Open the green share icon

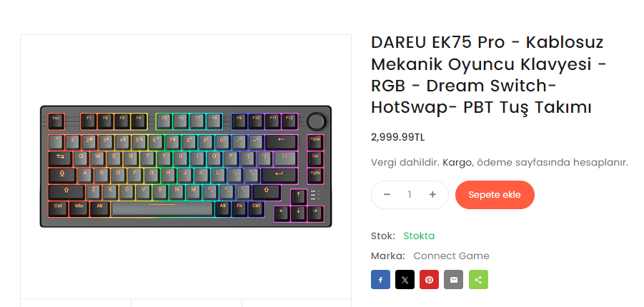pos(478,279)
